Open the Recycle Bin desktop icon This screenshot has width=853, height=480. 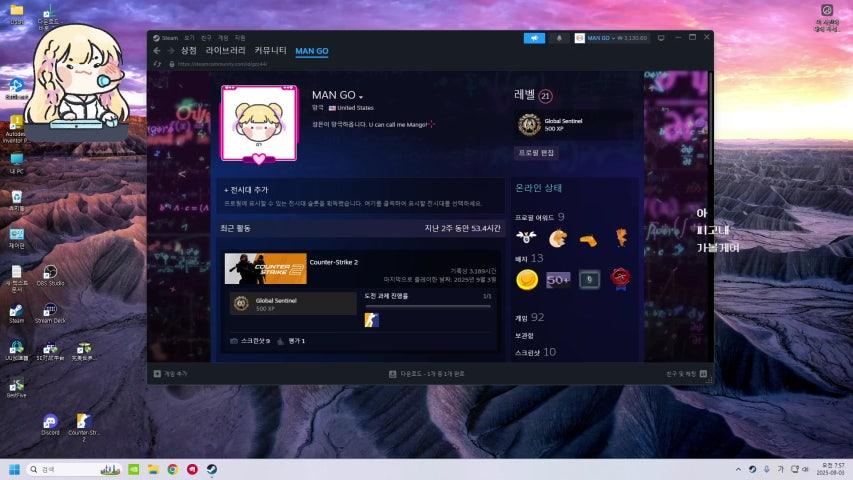tap(16, 200)
